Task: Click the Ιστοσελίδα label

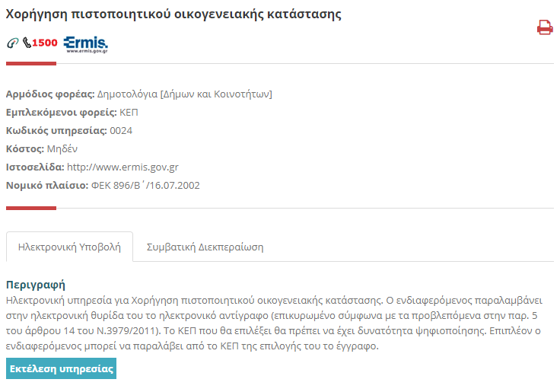Action: [35, 167]
